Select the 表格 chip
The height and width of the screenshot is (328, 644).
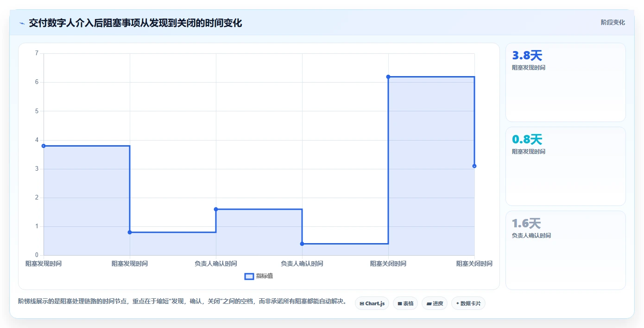[x=405, y=303]
